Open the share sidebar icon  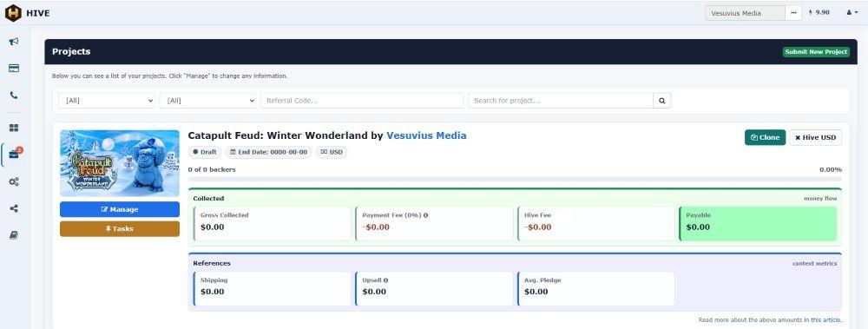point(14,208)
